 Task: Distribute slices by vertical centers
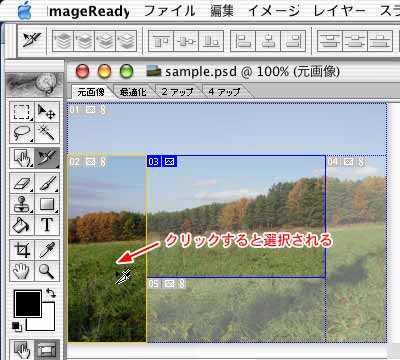click(355, 41)
